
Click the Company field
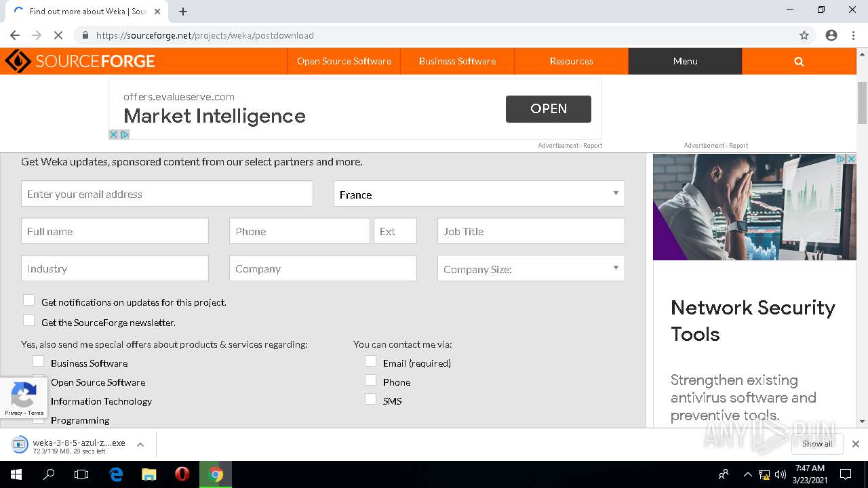323,268
